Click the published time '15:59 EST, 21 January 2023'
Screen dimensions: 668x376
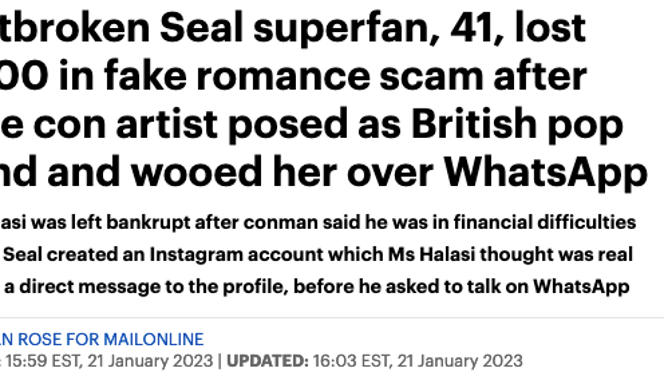pos(109,361)
